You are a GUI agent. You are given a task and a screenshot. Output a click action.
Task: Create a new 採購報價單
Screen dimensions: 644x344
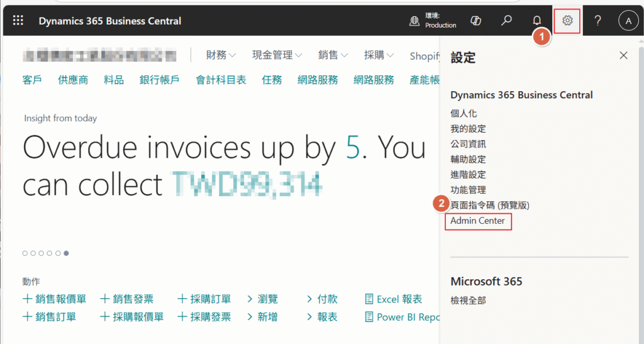pyautogui.click(x=132, y=317)
